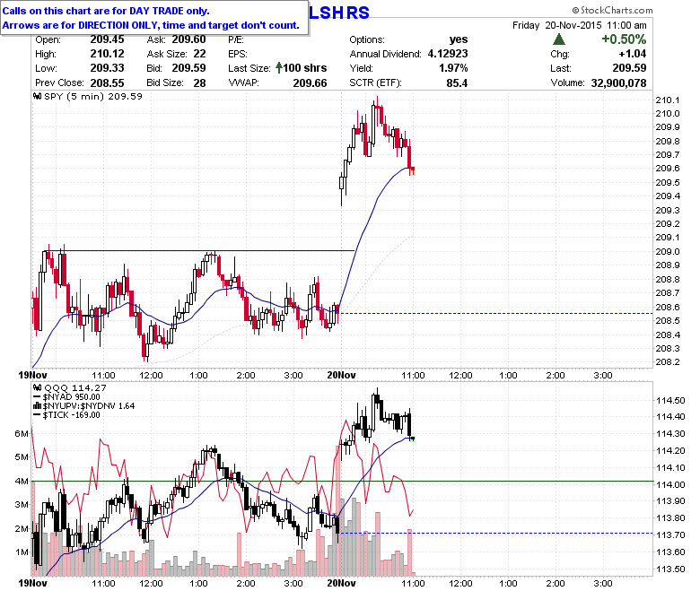This screenshot has width=700, height=591.
Task: Click the 114.50 price axis label on QQQ chart
Action: 670,400
